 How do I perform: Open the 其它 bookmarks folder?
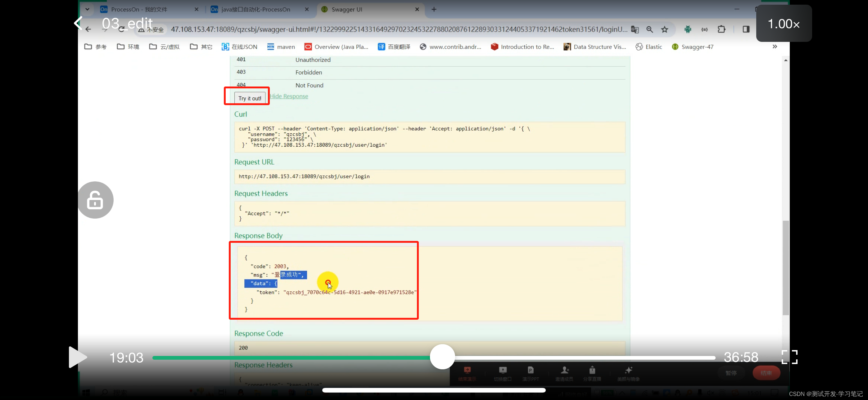[201, 47]
